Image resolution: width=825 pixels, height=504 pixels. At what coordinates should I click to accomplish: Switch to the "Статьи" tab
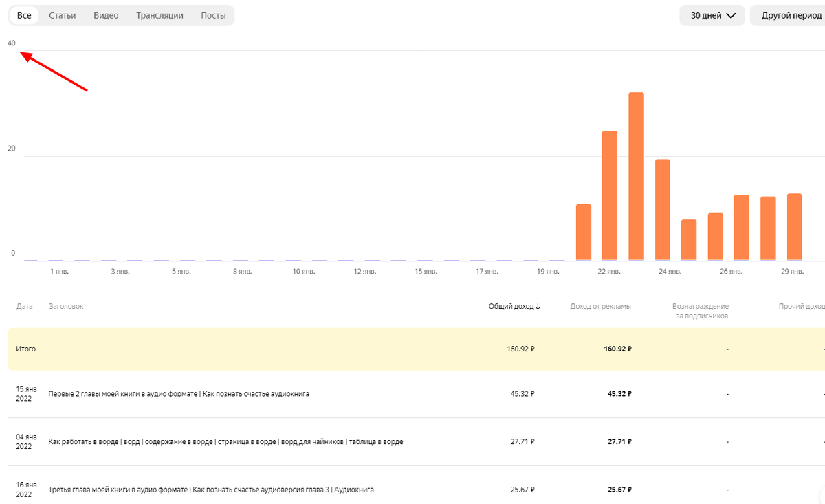click(x=63, y=16)
